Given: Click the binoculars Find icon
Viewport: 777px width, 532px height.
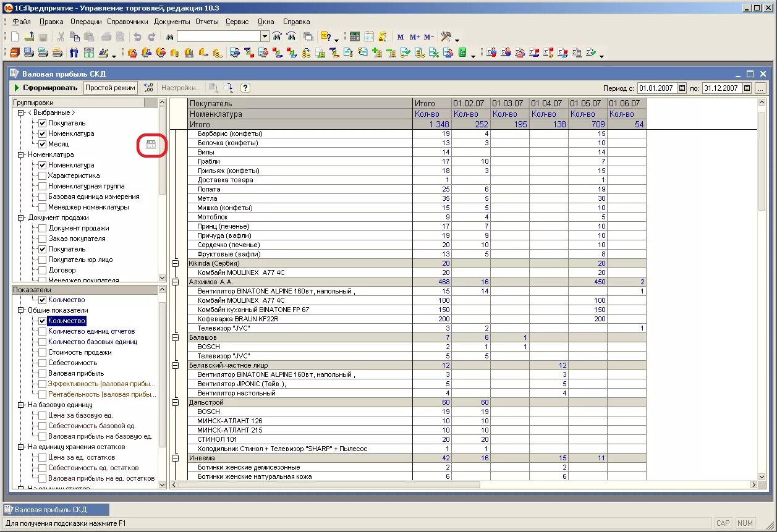Looking at the screenshot, I should [169, 37].
